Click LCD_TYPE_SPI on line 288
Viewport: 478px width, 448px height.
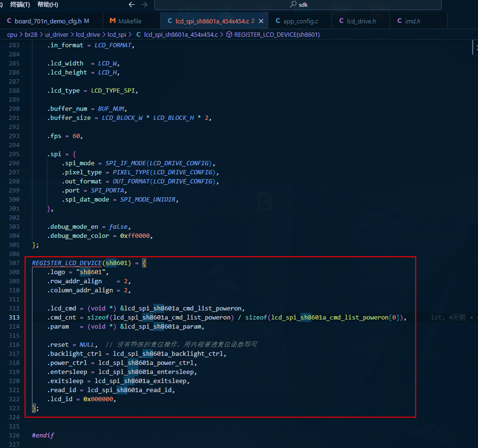point(113,91)
